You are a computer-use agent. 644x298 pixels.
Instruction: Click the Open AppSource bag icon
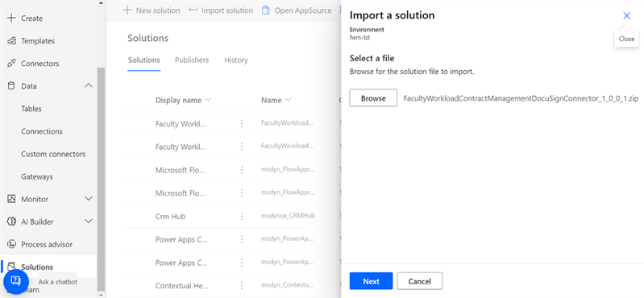pos(266,10)
